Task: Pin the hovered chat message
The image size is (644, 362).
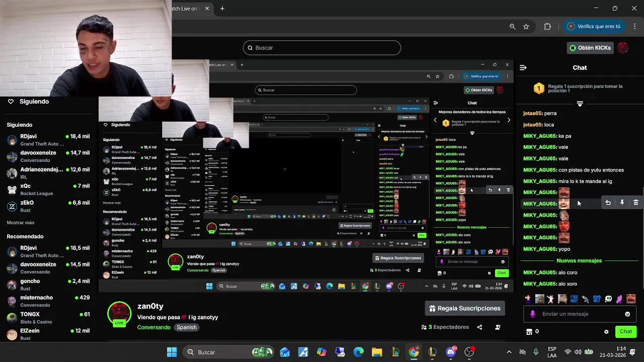Action: [x=622, y=203]
